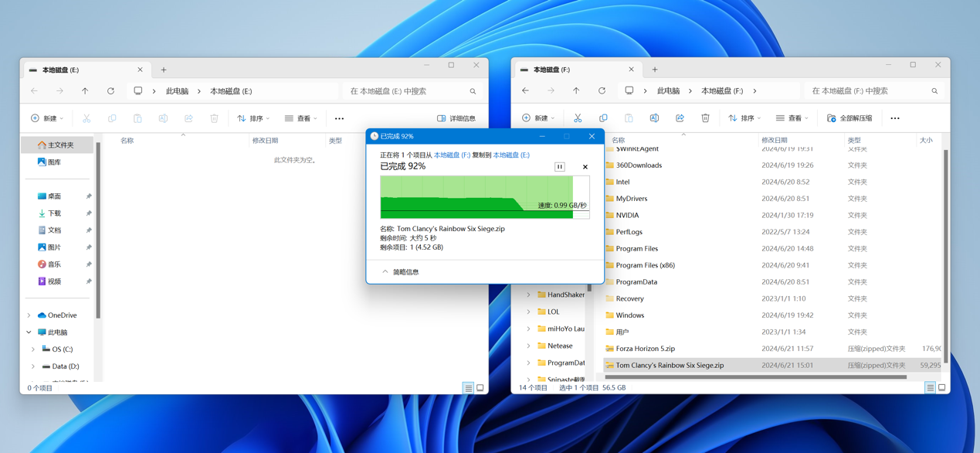Switch to large thumbnails view in F: status bar
Screen dimensions: 980x453
click(x=941, y=388)
